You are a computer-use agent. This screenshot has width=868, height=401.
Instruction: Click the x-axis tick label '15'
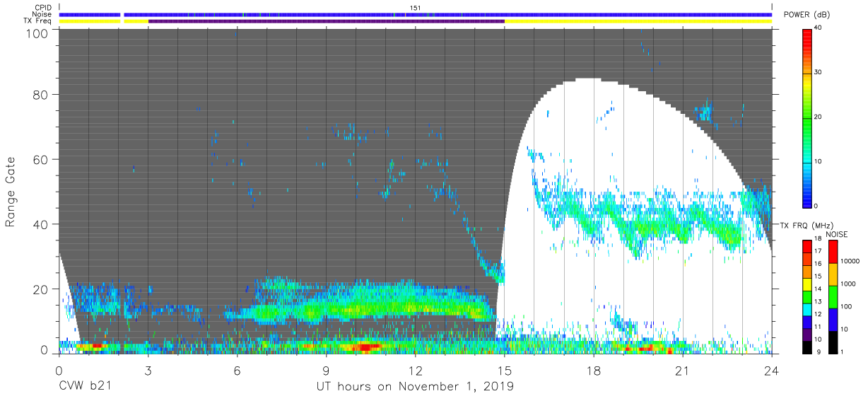(x=505, y=370)
